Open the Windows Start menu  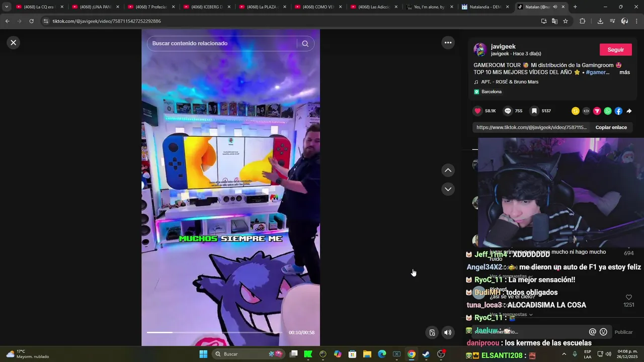click(203, 354)
